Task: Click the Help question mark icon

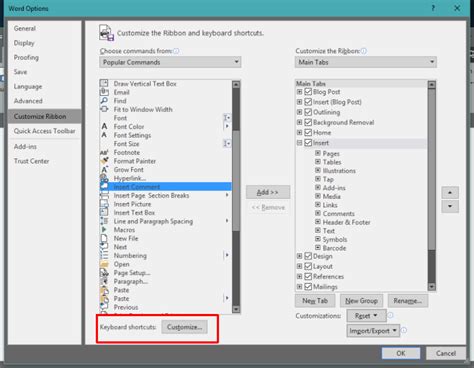Action: (x=433, y=8)
